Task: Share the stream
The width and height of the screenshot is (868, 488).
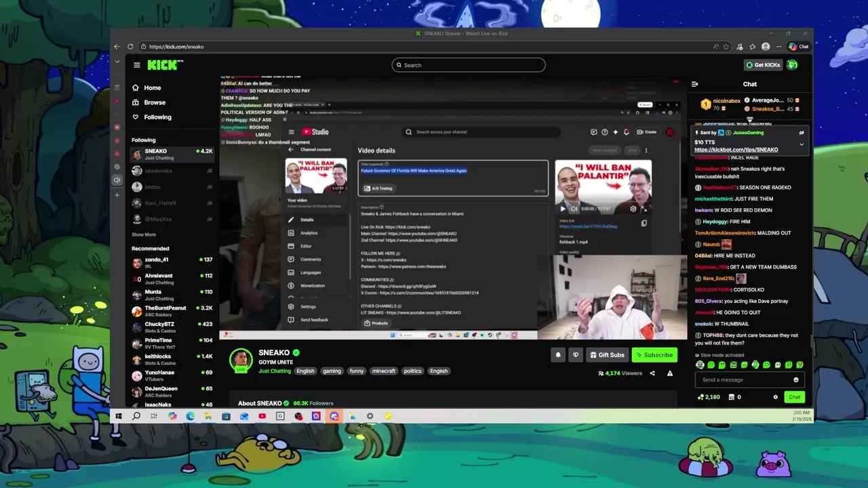Action: point(652,373)
